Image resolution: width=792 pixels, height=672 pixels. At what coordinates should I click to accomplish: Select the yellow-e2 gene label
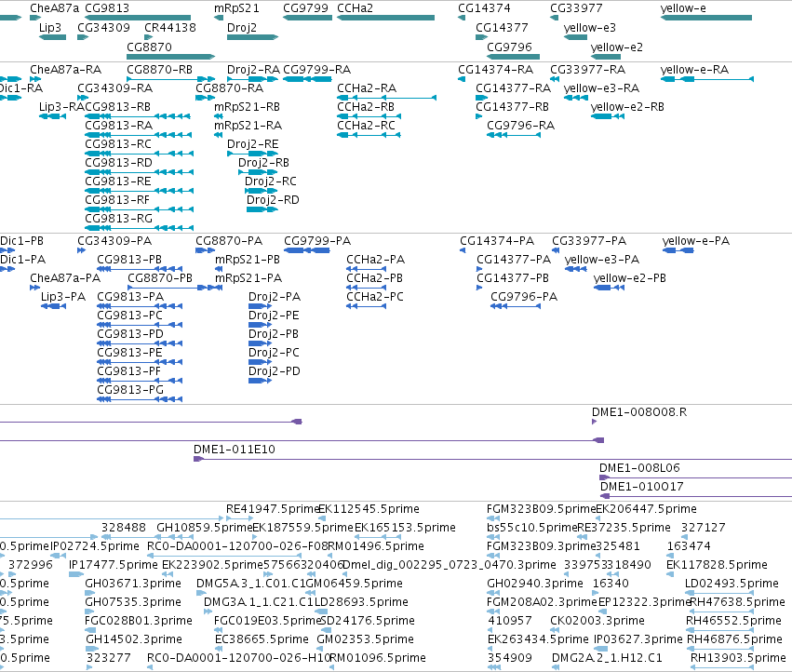click(617, 47)
